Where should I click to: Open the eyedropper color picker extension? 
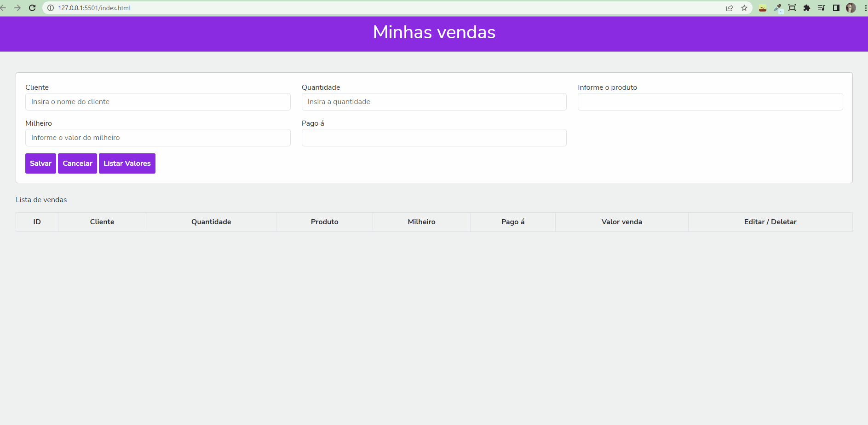(778, 8)
